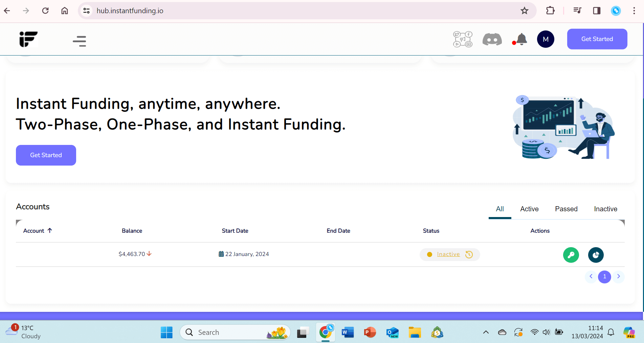Select the All accounts tab
The width and height of the screenshot is (644, 343).
pos(500,209)
